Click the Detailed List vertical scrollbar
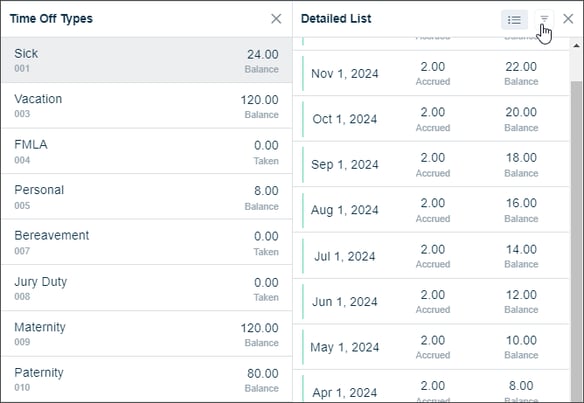584x403 pixels. pos(576,240)
